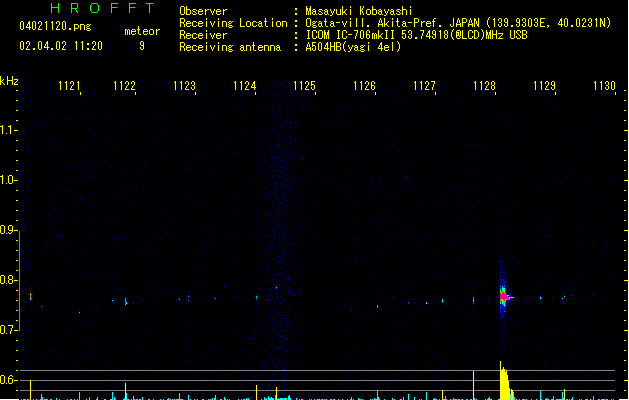
Task: Click the 1124 time axis label
Action: click(x=244, y=86)
